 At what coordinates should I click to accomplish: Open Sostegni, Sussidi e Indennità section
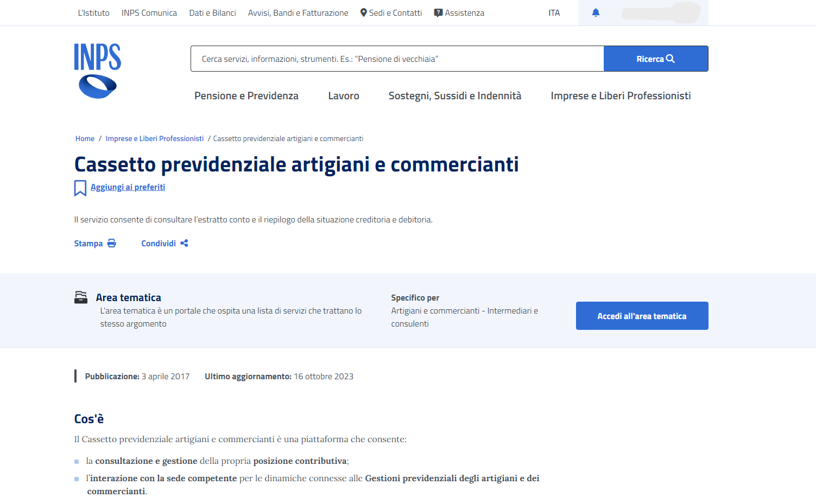[455, 95]
